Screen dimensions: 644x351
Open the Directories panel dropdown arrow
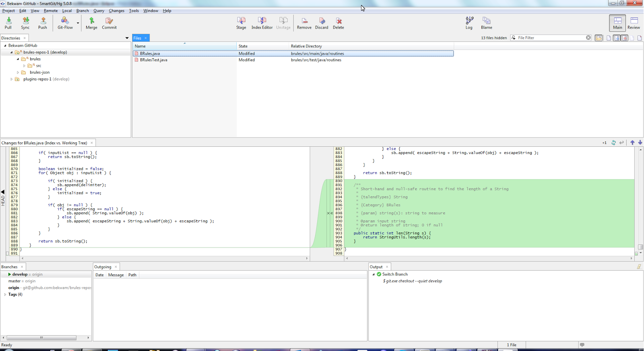pyautogui.click(x=127, y=38)
